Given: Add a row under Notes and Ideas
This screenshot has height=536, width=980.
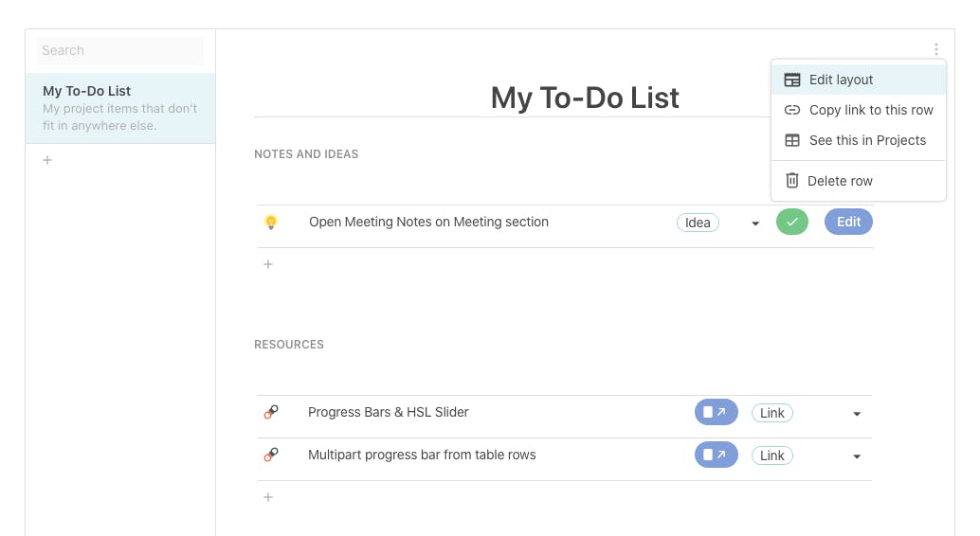Looking at the screenshot, I should (268, 264).
